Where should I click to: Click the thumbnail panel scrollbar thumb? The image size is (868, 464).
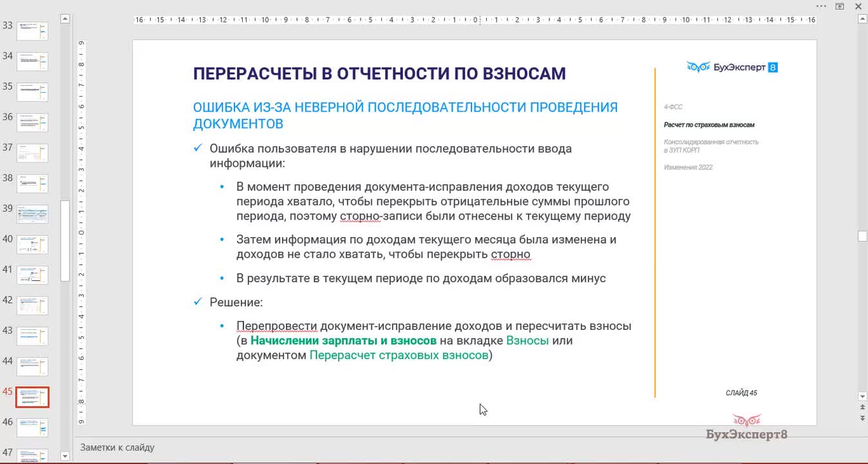65,240
